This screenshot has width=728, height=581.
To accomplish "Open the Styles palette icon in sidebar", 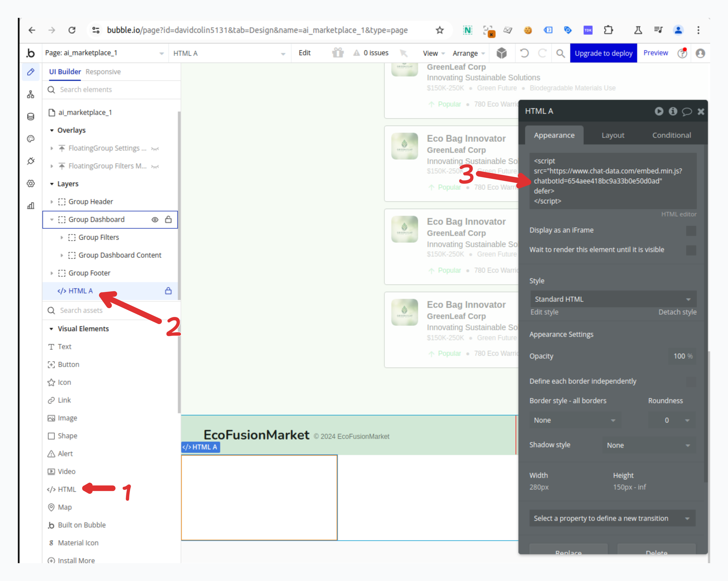I will pos(31,139).
